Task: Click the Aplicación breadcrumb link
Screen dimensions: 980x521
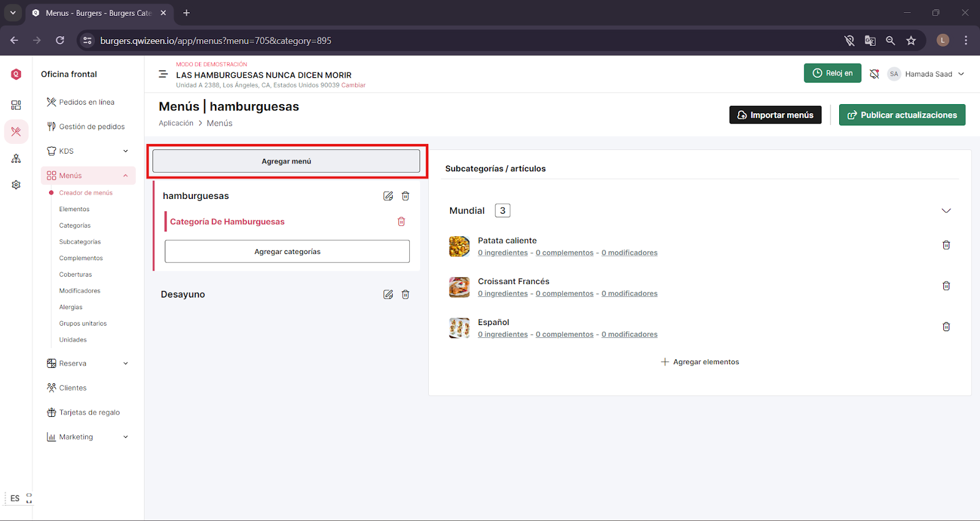Action: (176, 123)
